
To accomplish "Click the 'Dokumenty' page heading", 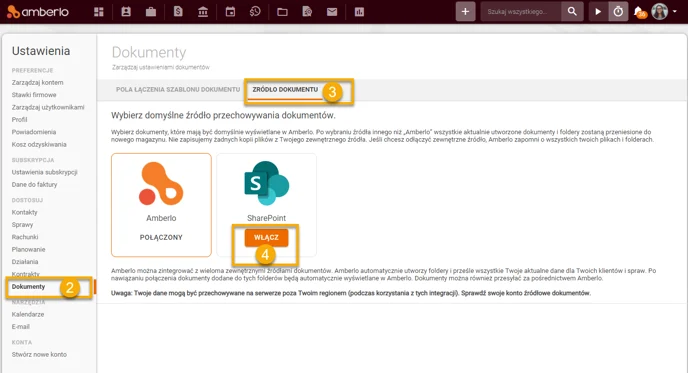I will point(149,52).
